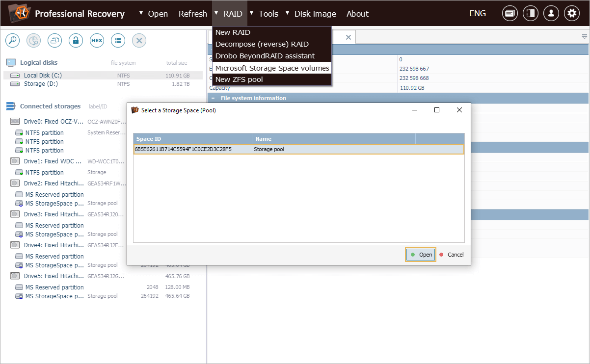Click Cancel in the Storage Space dialog
590x364 pixels.
tap(451, 255)
